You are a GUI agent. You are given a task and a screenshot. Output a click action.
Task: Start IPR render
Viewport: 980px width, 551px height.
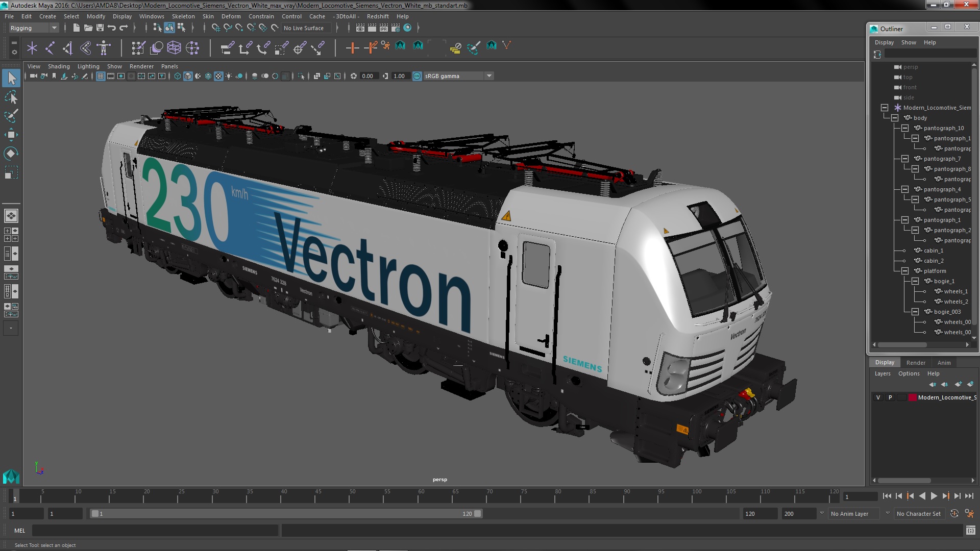tap(384, 28)
